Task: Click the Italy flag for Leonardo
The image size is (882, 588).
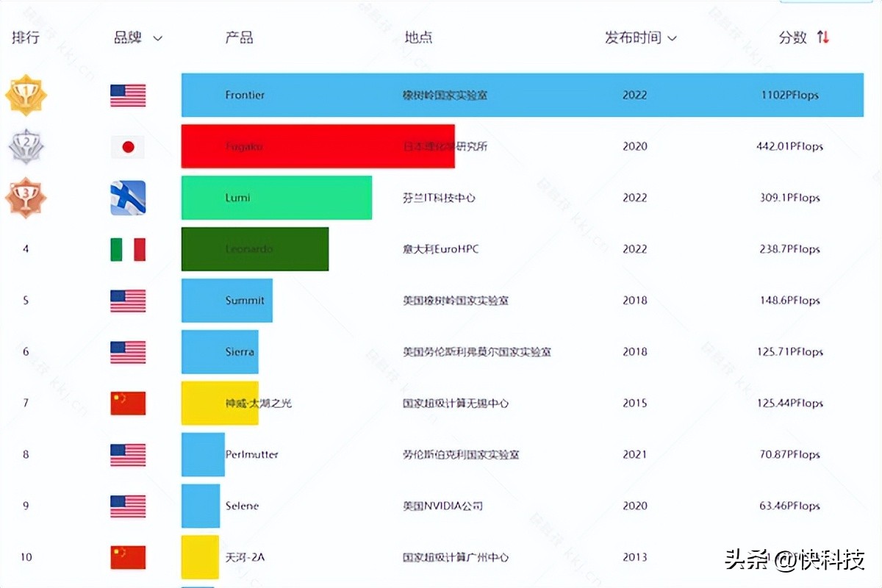Action: point(127,249)
